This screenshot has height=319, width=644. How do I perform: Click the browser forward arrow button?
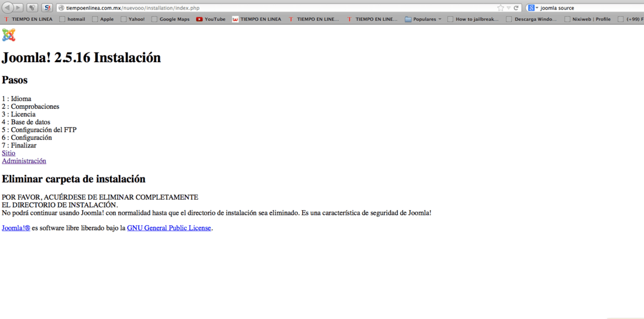(x=19, y=8)
